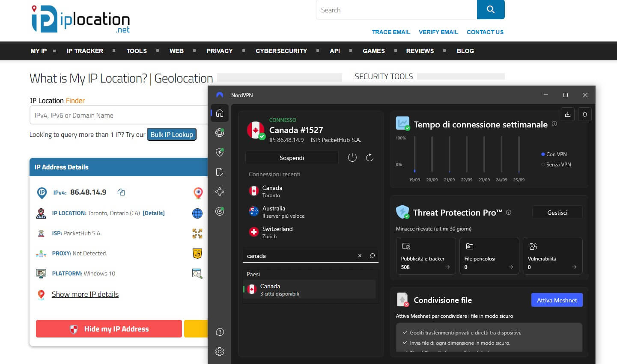Click the search window icon beside Platform row

click(x=197, y=274)
